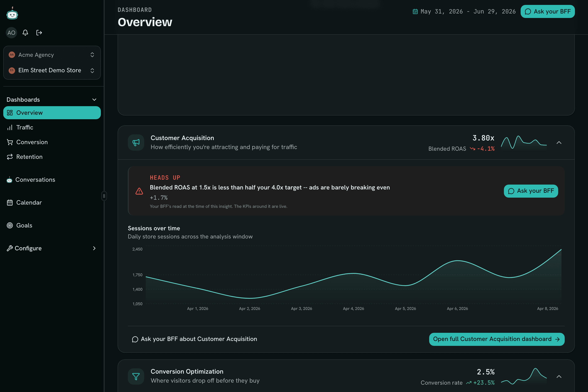The width and height of the screenshot is (588, 392).
Task: Select Overview in sidebar
Action: (x=52, y=113)
